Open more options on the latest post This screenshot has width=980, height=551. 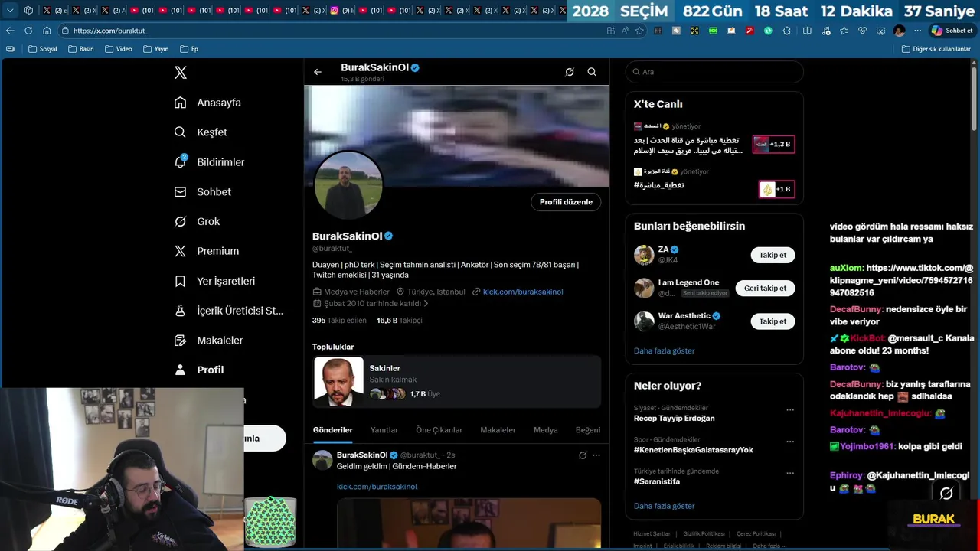596,455
